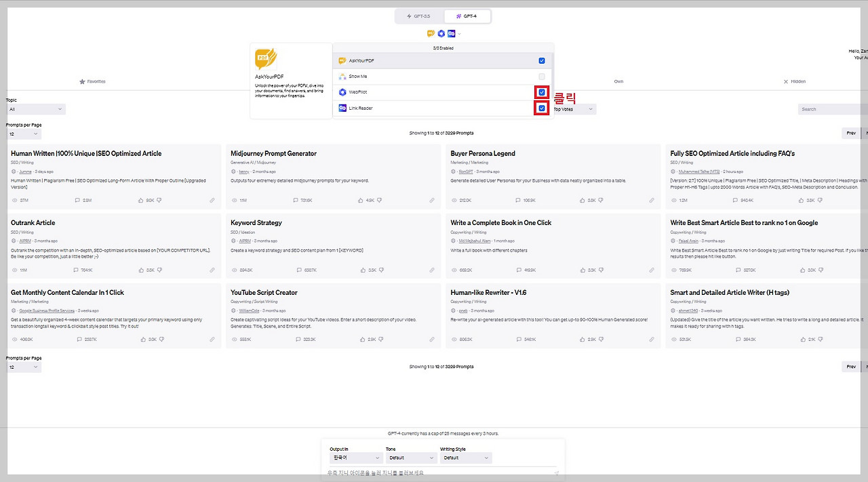The height and width of the screenshot is (482, 868).
Task: Thumbs down the Keyword Strategy card
Action: click(380, 270)
